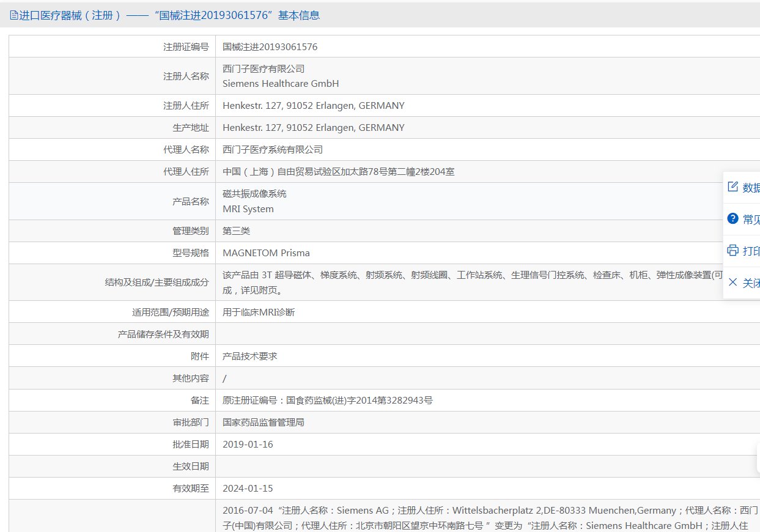Click the 打印 printer icon

(x=732, y=251)
